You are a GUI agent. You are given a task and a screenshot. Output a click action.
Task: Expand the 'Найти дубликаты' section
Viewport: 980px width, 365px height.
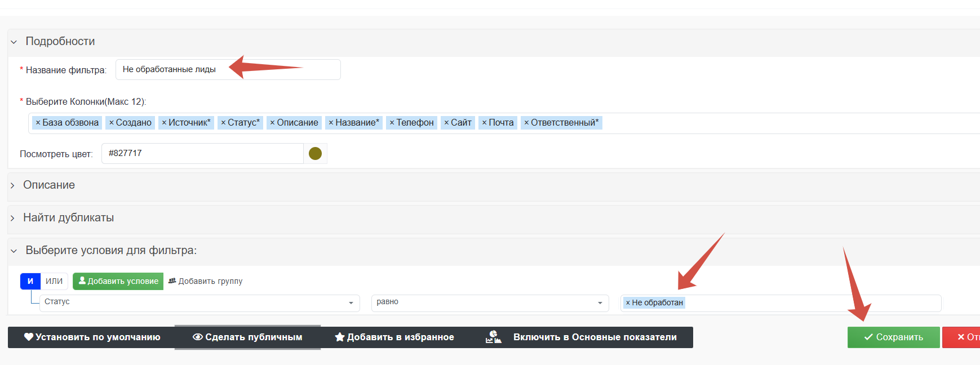(x=68, y=218)
